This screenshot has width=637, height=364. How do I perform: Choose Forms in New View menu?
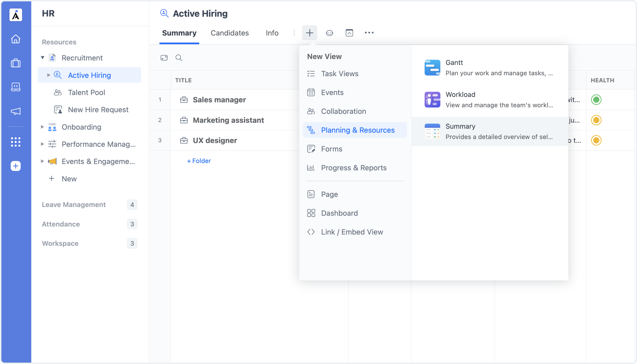pos(355,149)
